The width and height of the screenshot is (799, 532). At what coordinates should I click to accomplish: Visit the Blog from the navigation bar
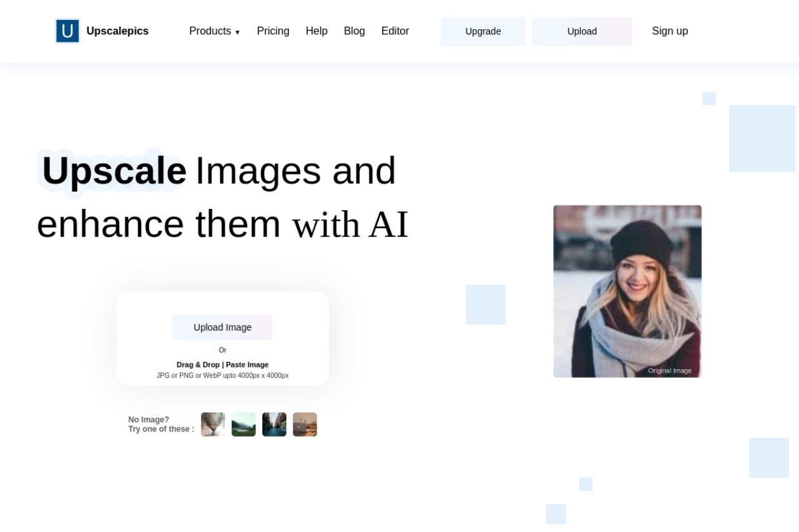pyautogui.click(x=355, y=31)
